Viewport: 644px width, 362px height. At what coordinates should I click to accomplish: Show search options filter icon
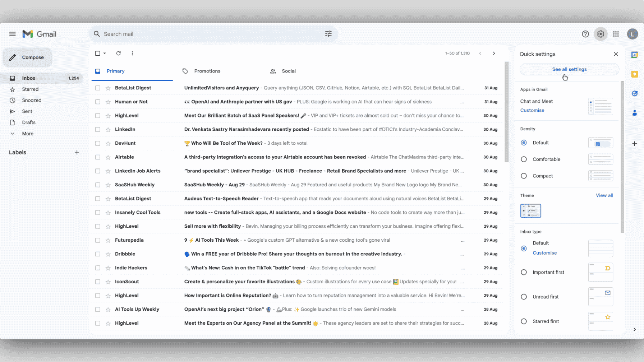328,34
